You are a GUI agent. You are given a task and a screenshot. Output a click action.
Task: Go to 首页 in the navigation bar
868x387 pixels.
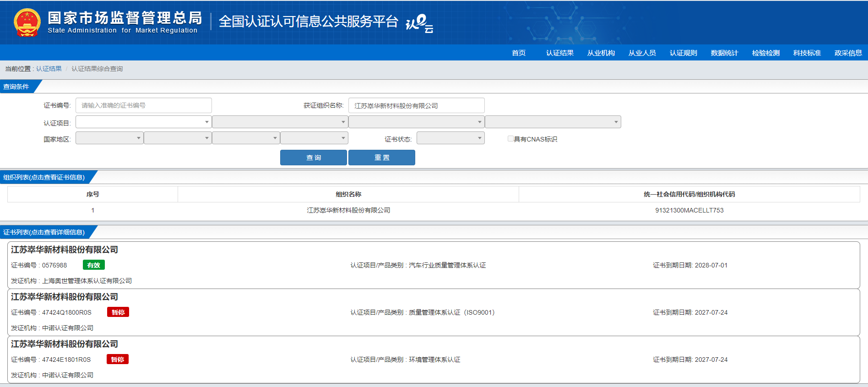pos(519,53)
